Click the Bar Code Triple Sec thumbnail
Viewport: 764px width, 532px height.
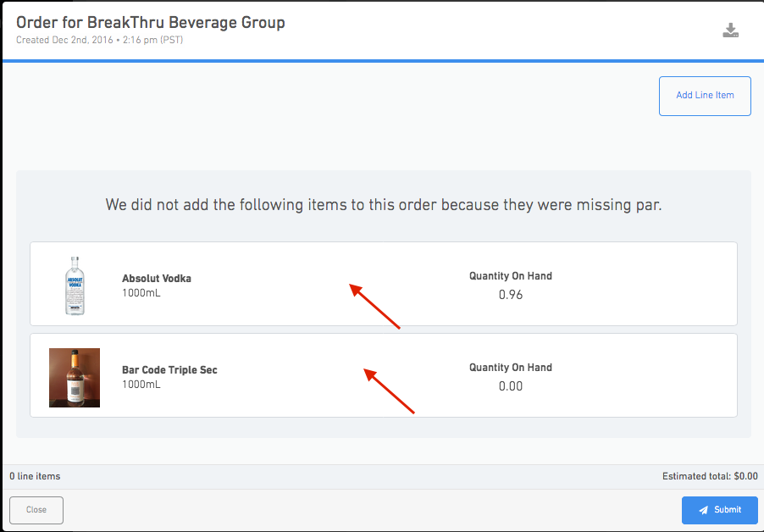point(75,378)
